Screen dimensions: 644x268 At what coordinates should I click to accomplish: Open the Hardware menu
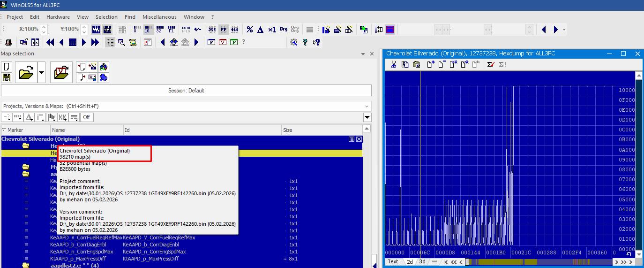tap(58, 17)
